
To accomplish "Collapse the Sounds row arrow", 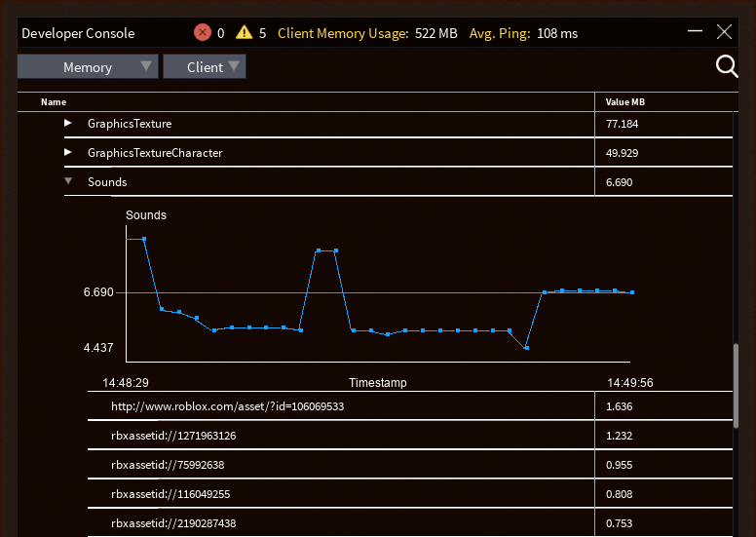I will pyautogui.click(x=68, y=181).
